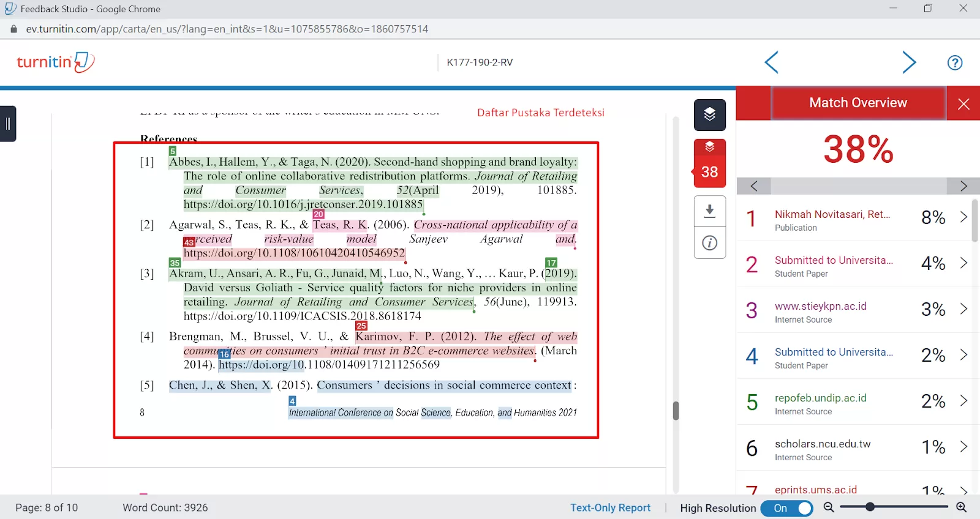Expand match 1 Nikmah Novitasari details
This screenshot has height=519, width=980.
coord(963,217)
